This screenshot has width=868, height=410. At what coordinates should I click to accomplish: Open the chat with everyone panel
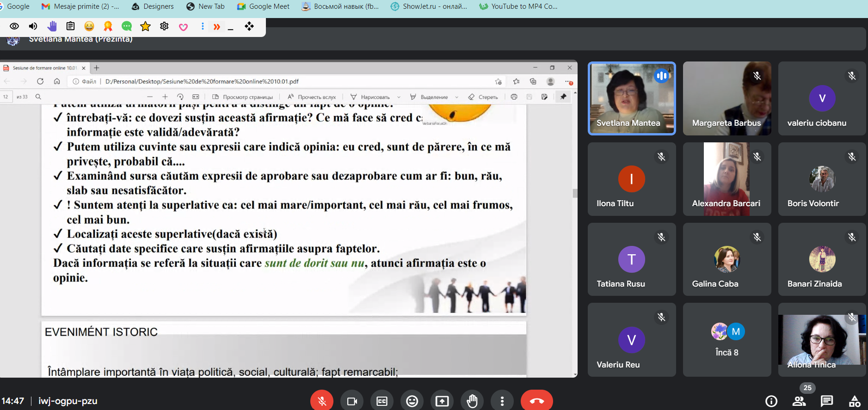coord(827,401)
